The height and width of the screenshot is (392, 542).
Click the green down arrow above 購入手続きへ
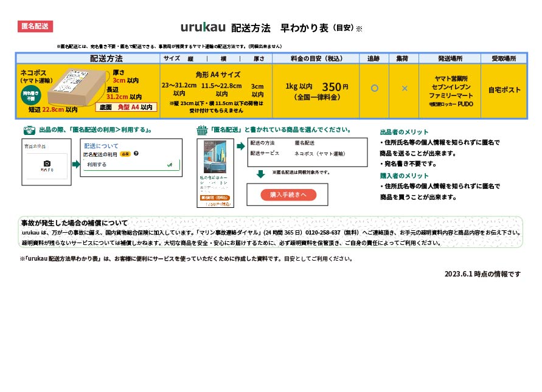pos(260,174)
